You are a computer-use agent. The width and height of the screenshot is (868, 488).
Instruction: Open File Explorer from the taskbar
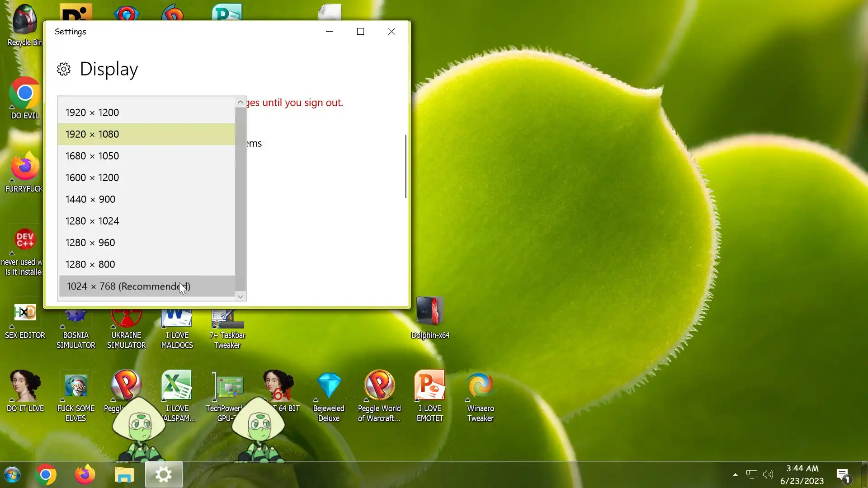124,475
